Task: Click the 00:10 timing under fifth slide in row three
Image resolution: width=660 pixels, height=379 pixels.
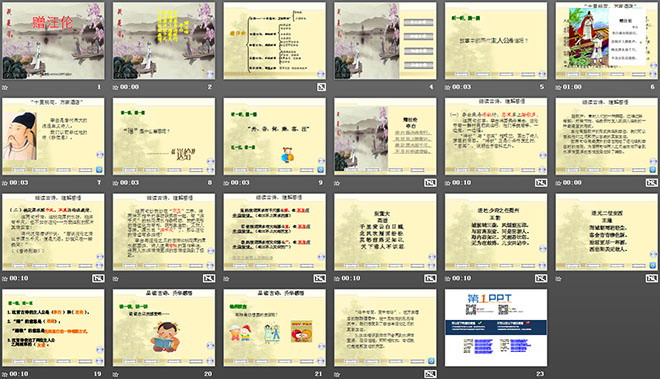Action: pos(461,278)
